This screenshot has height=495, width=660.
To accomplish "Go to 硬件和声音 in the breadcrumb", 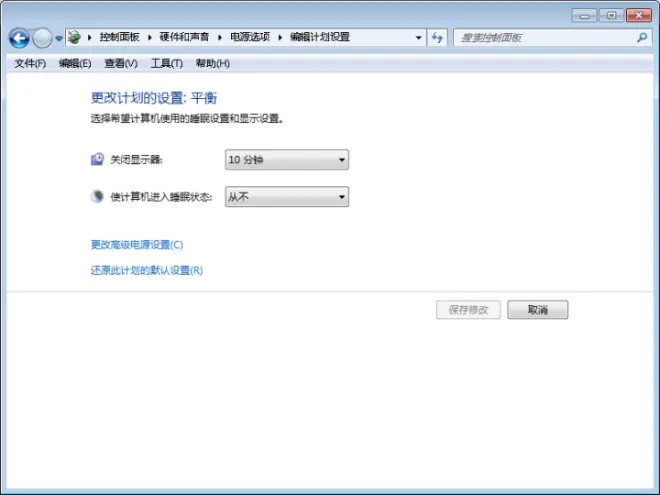I will pyautogui.click(x=184, y=37).
